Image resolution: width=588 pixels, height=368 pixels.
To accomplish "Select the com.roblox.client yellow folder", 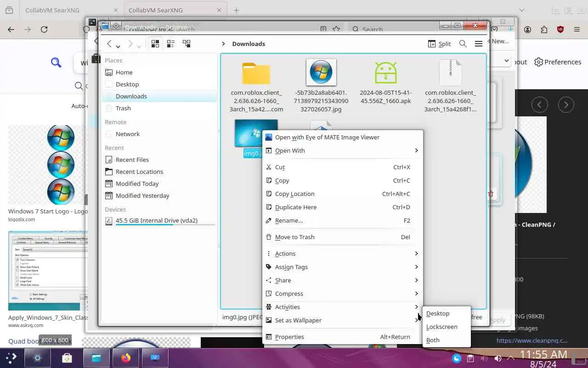I will 256,73.
